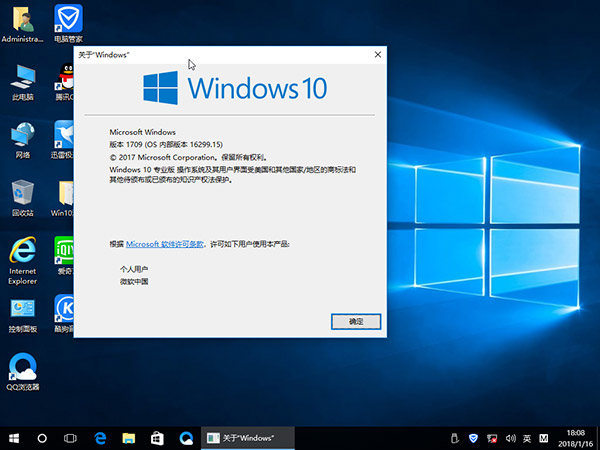Open the 电脑管家 shield tray icon
This screenshot has height=450, width=600.
pos(473,438)
